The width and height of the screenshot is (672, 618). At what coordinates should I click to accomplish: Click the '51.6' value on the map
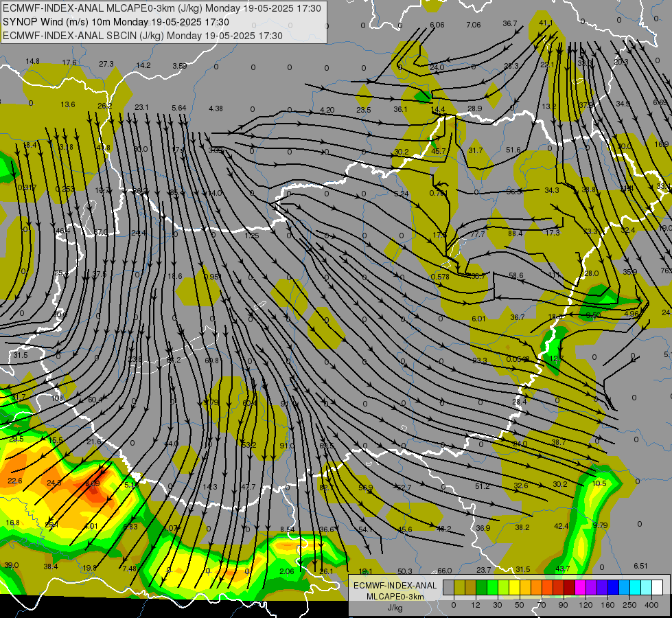(x=513, y=150)
